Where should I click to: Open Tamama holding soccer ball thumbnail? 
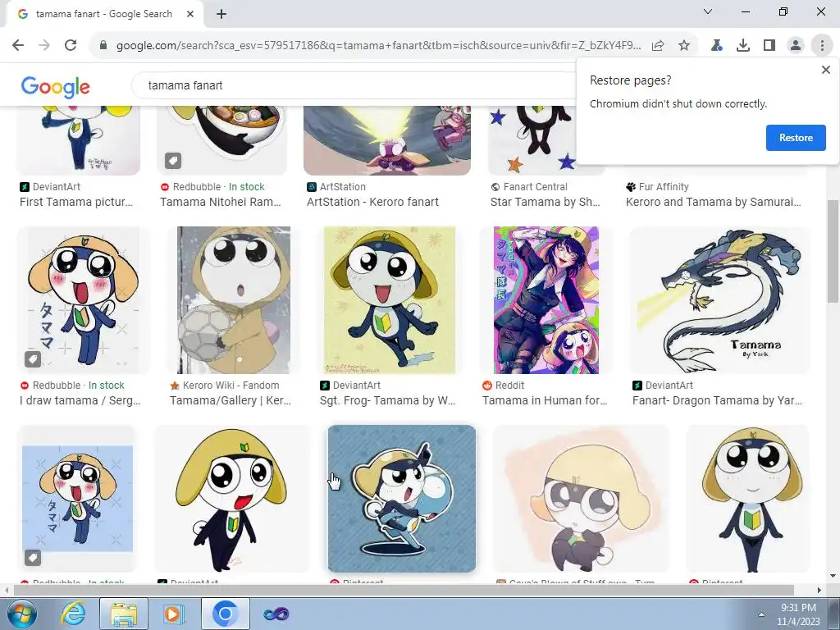click(234, 300)
